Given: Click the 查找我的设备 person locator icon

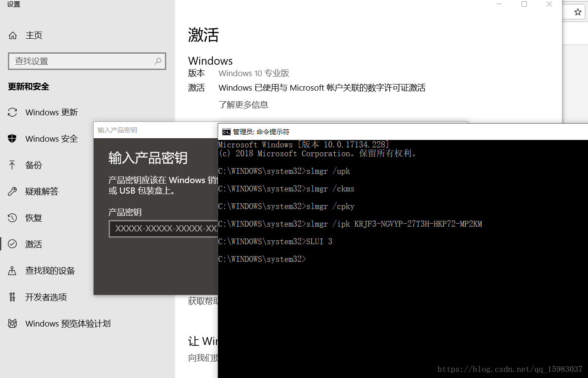Looking at the screenshot, I should click(x=12, y=271).
